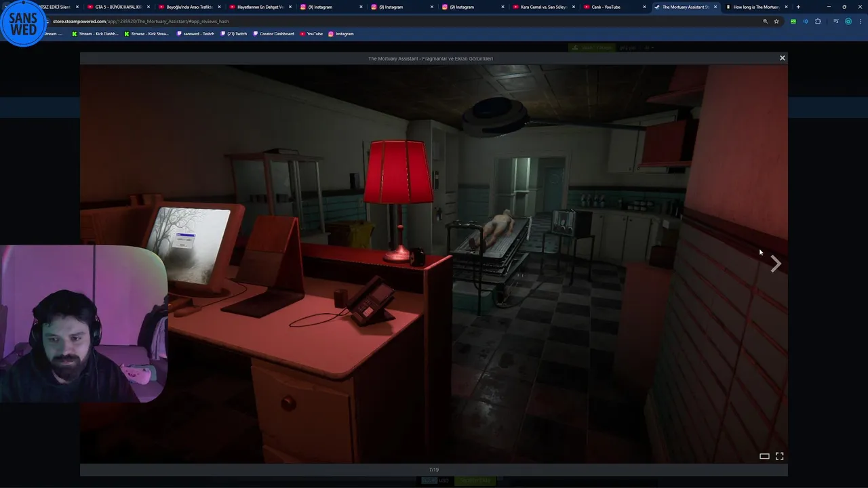
Task: Open the browser three-dot menu
Action: [x=860, y=21]
